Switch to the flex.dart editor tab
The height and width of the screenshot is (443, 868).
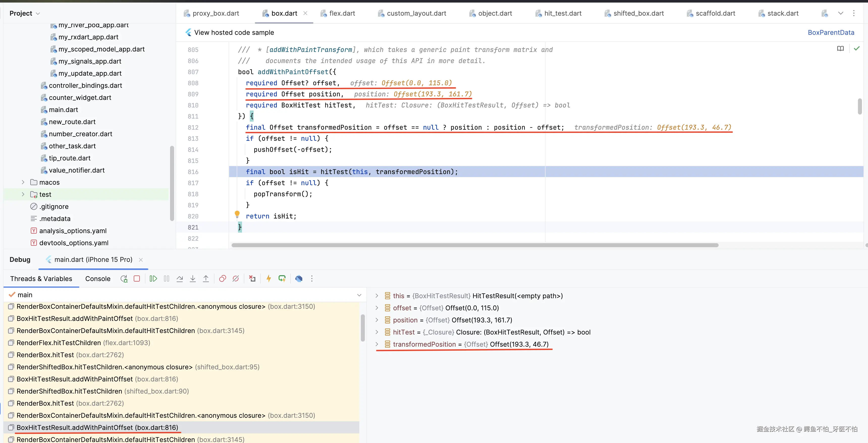342,13
